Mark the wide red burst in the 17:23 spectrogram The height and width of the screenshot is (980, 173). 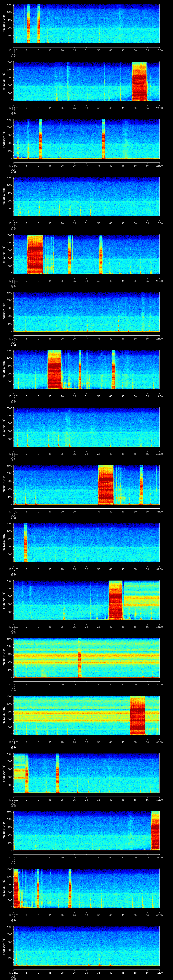[140, 81]
